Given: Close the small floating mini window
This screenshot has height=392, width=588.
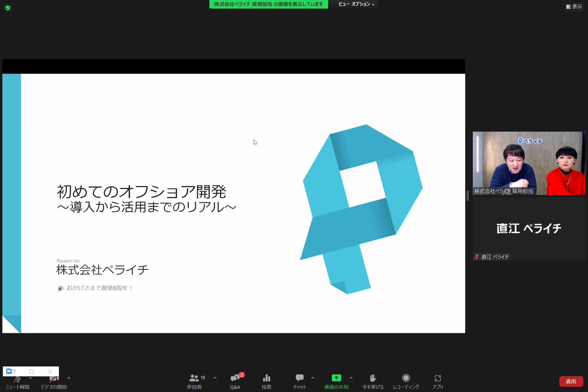Looking at the screenshot, I should click(x=50, y=372).
